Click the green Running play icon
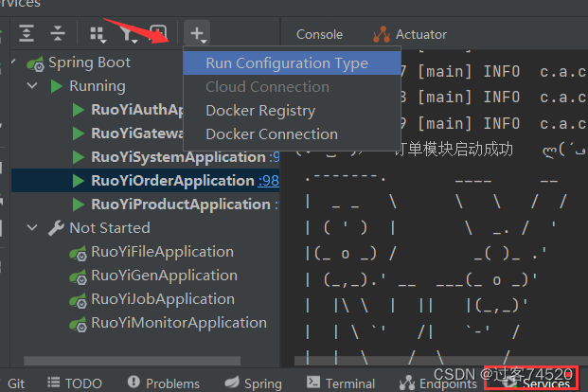Screen dimensions: 588x392 (57, 86)
